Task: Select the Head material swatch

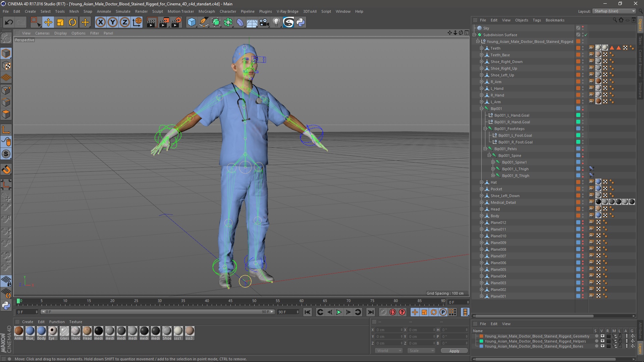Action: pos(87,331)
